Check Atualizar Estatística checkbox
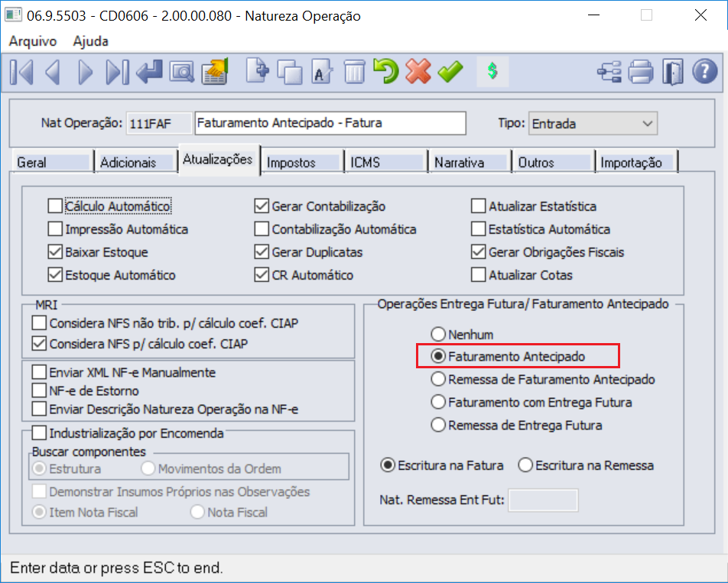 (x=478, y=206)
